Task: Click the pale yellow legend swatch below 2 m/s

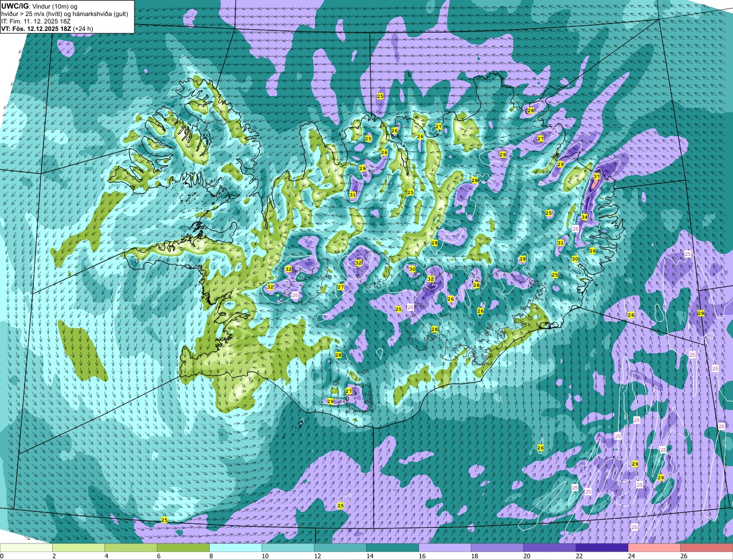Action: [x=26, y=548]
